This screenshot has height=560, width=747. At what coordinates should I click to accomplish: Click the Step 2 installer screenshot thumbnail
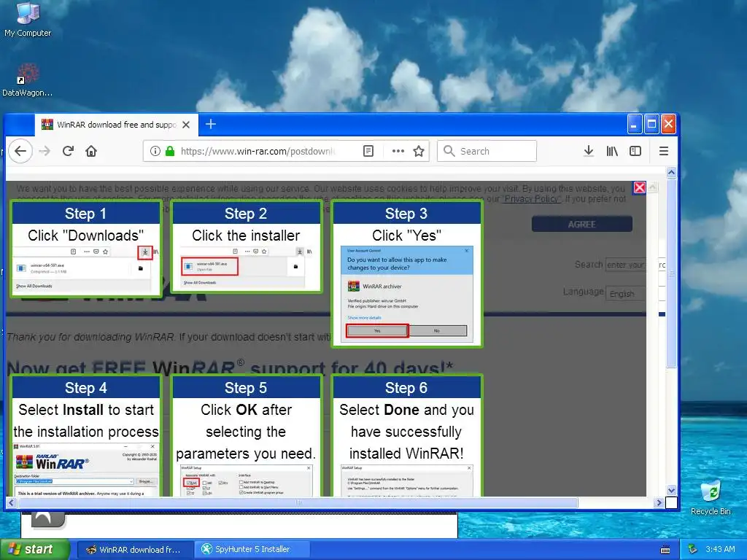tap(247, 268)
